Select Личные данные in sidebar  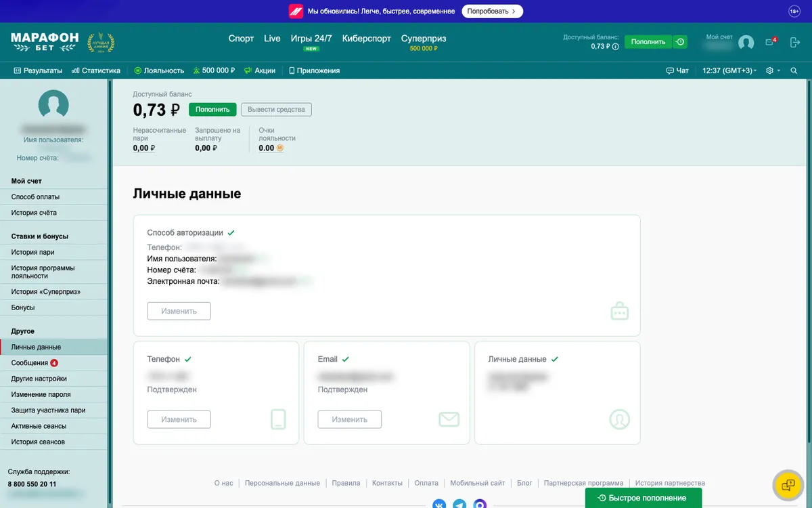(53, 347)
